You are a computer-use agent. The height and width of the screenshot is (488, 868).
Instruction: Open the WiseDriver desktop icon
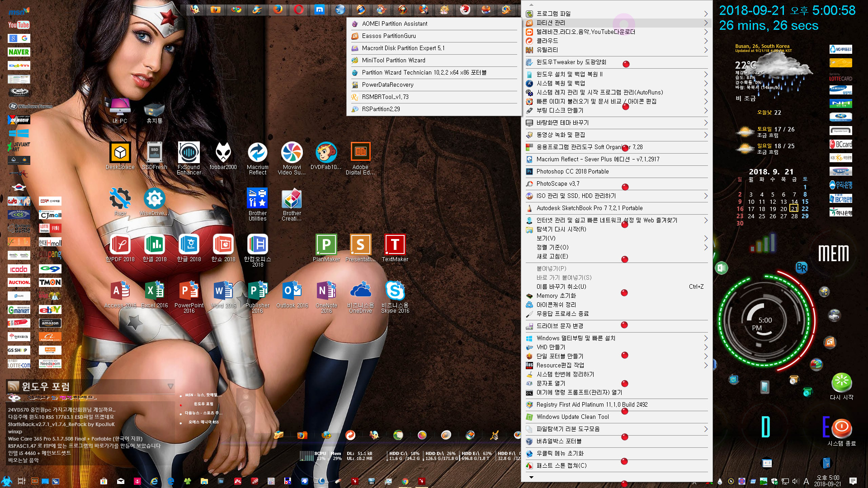pyautogui.click(x=155, y=202)
